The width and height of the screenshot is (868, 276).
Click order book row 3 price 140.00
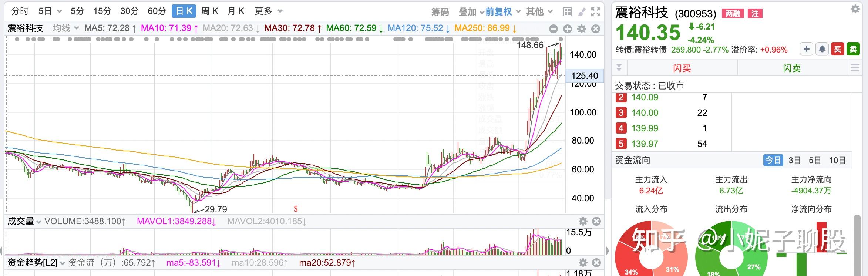click(645, 113)
